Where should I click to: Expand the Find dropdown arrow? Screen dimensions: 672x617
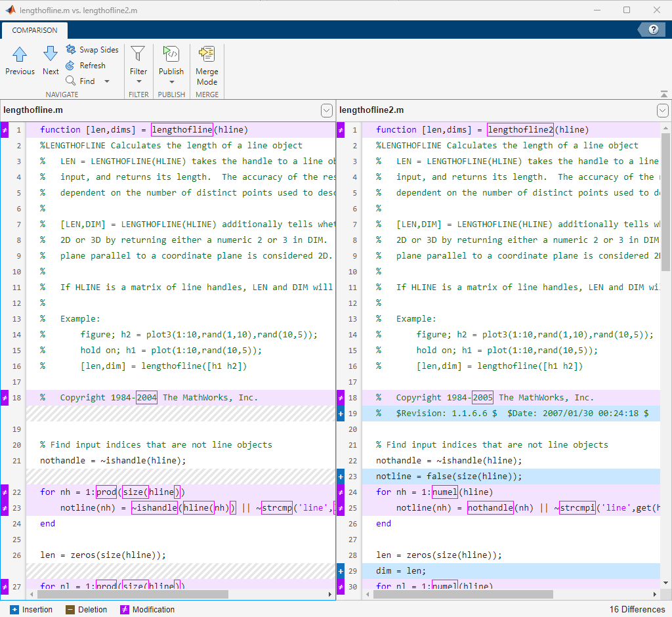(107, 81)
